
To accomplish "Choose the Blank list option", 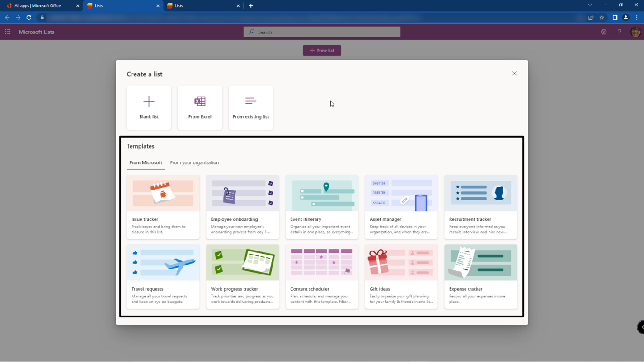I will (149, 107).
